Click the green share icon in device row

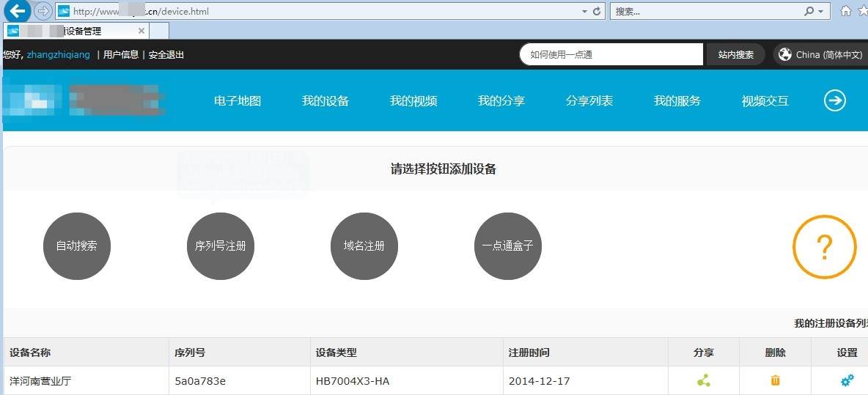pos(703,380)
